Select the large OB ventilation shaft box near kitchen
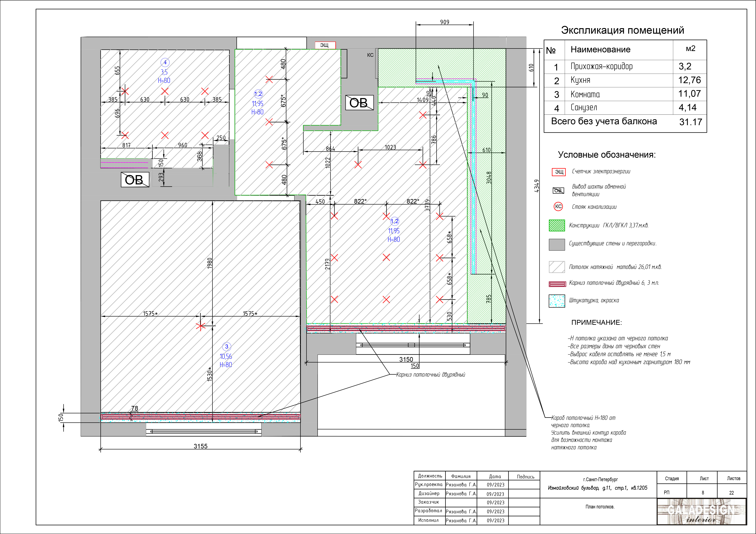Screen dimensions: 756x534 (x=359, y=103)
